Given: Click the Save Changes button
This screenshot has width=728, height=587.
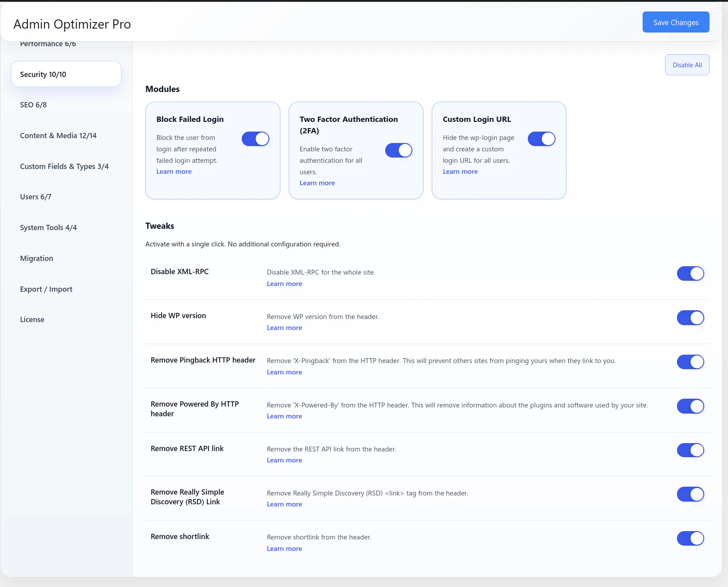Looking at the screenshot, I should point(676,22).
